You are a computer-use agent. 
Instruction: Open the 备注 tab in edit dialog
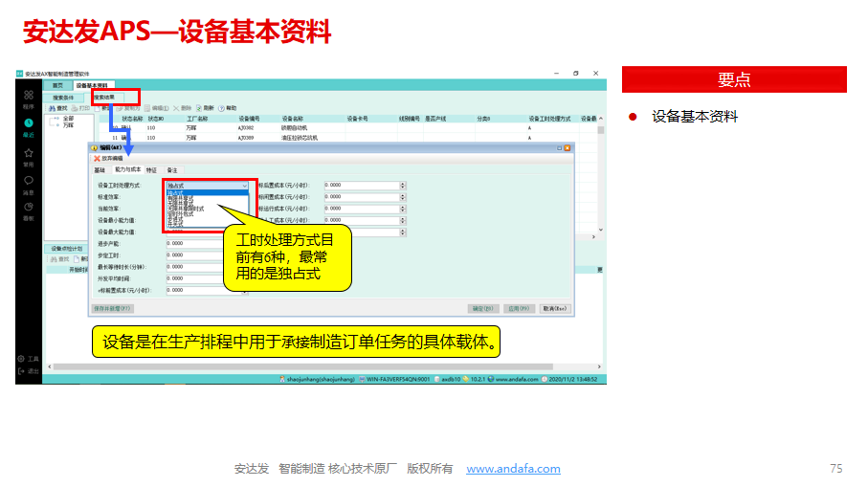pos(172,170)
